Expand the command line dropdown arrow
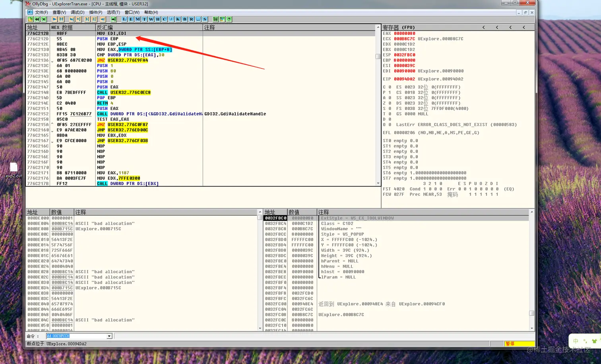 109,336
